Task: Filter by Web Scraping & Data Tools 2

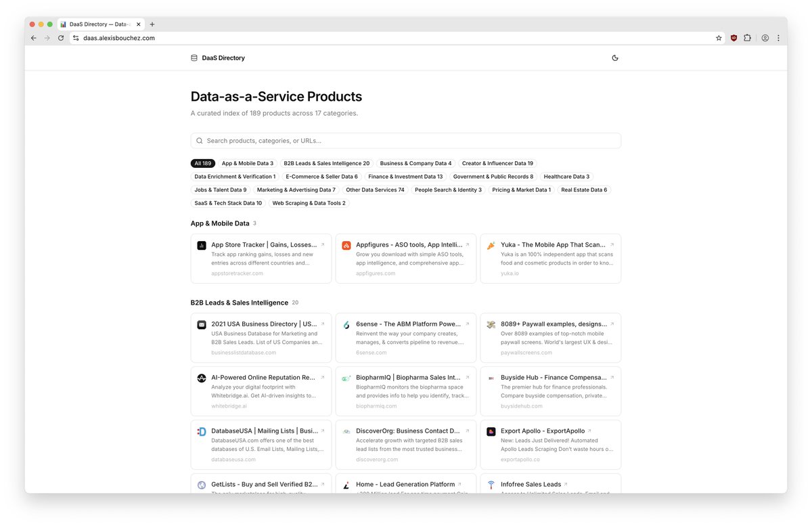Action: point(309,203)
